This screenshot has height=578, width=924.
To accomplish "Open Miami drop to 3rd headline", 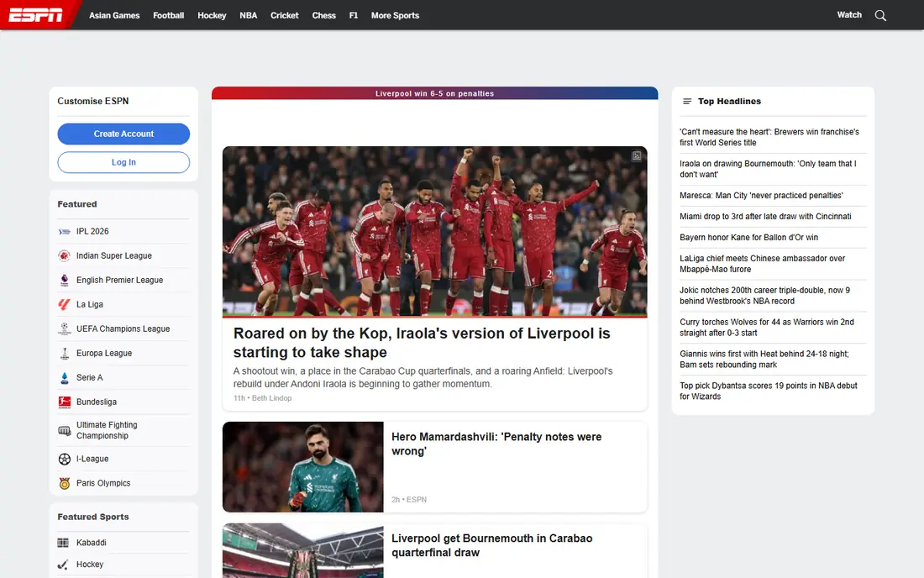I will pyautogui.click(x=765, y=216).
